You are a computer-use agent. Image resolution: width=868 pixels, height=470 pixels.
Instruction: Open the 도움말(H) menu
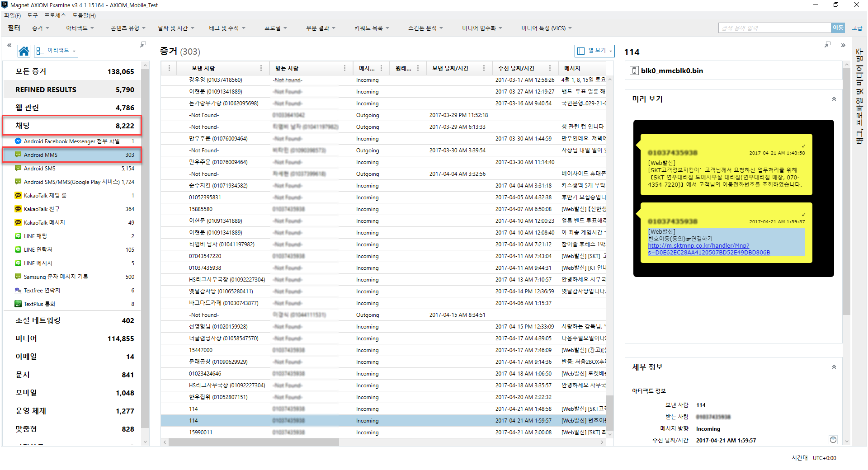click(x=84, y=15)
